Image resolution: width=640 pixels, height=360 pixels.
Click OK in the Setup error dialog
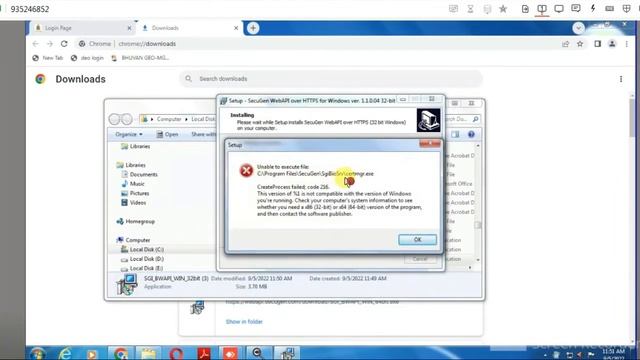pos(417,240)
